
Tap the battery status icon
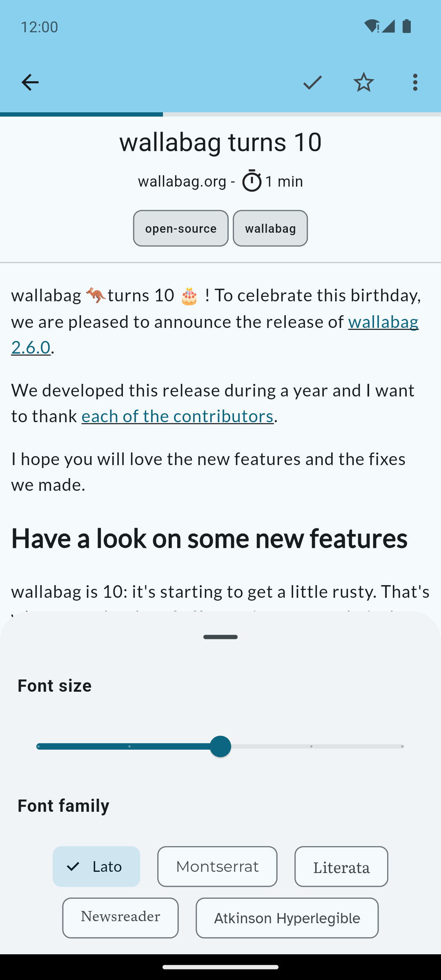406,27
